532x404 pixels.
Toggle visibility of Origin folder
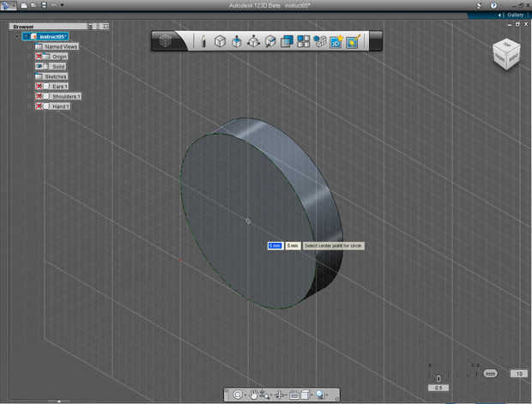click(x=39, y=57)
